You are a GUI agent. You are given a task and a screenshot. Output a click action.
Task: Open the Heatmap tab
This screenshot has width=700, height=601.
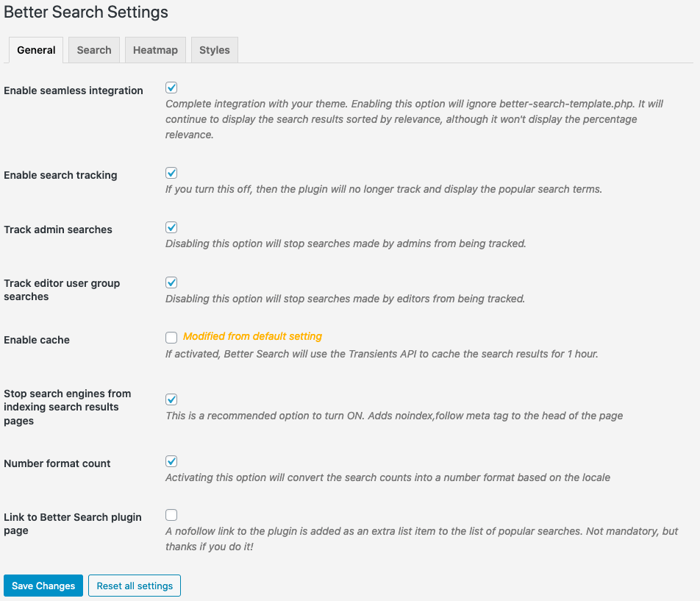click(155, 50)
